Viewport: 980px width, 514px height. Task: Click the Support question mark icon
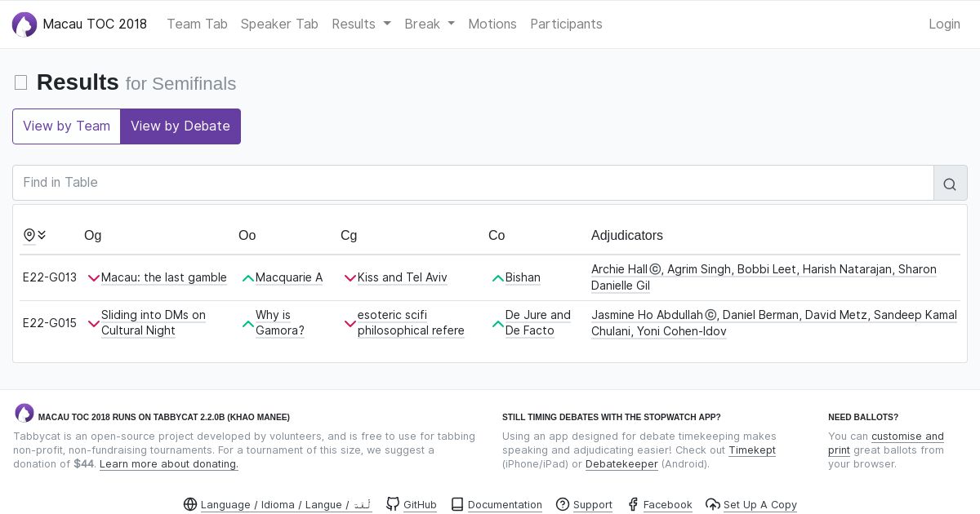(x=563, y=504)
